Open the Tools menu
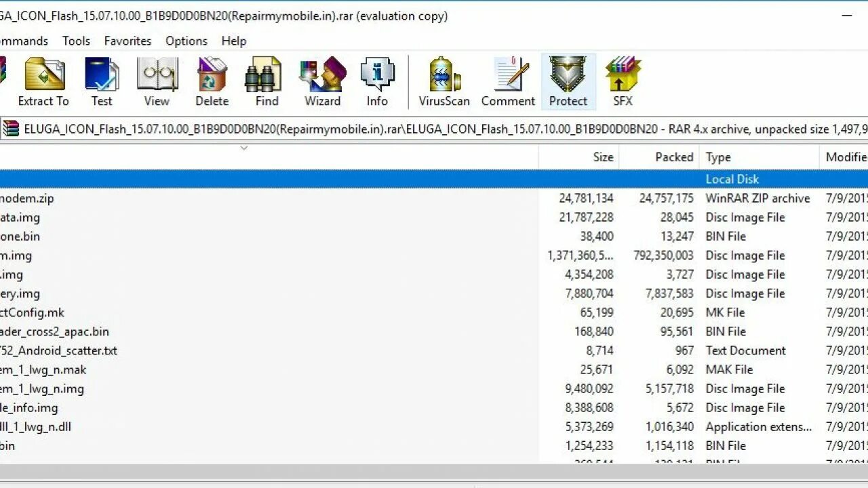 [76, 41]
